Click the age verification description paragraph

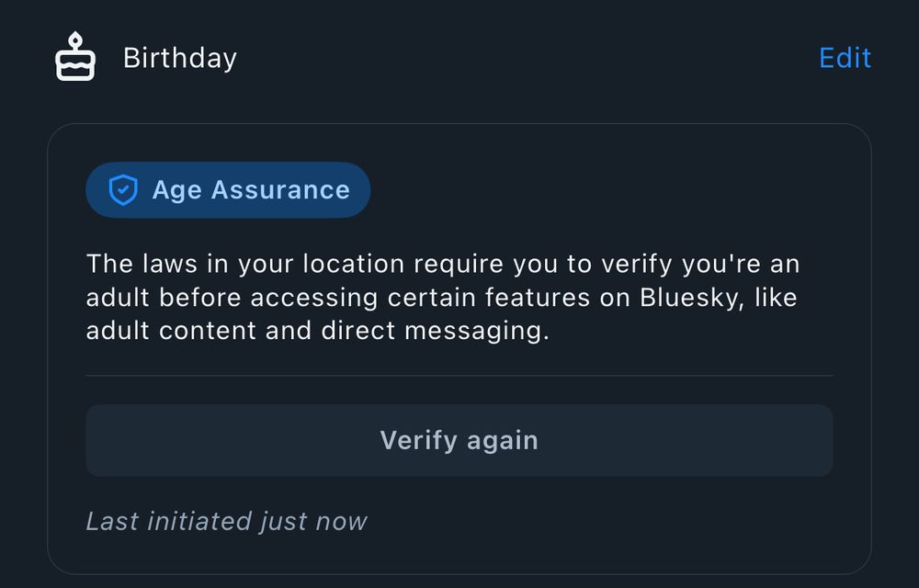[443, 297]
